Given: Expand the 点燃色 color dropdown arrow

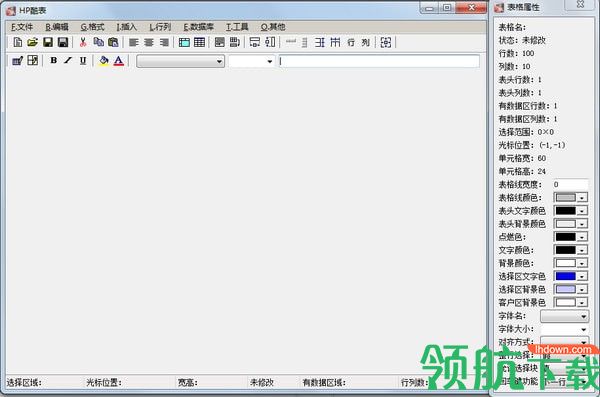Looking at the screenshot, I should (x=582, y=237).
